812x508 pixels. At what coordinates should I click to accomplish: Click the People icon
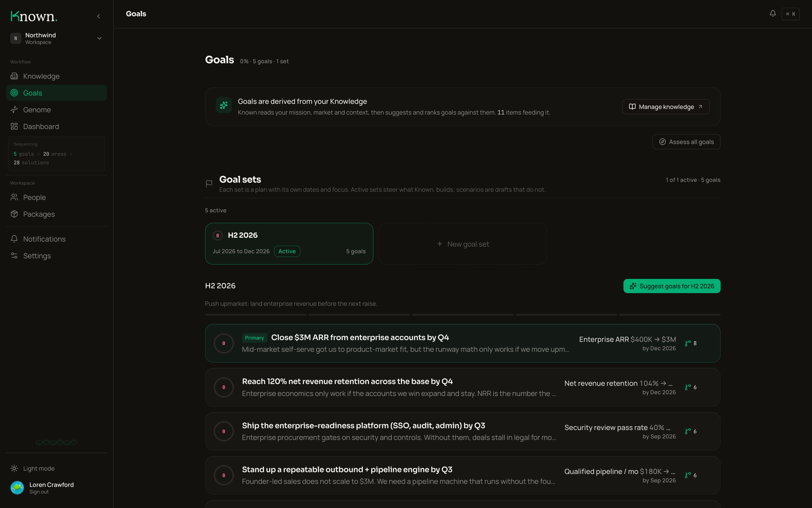click(x=14, y=197)
